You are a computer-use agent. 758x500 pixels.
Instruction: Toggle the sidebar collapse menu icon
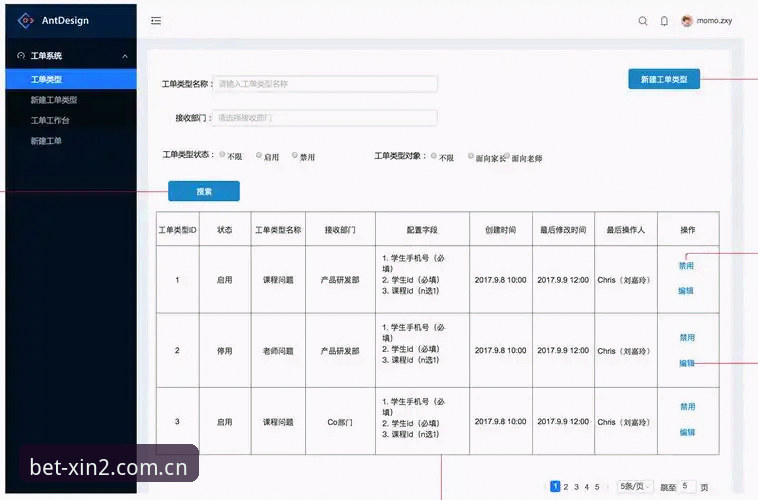[156, 21]
